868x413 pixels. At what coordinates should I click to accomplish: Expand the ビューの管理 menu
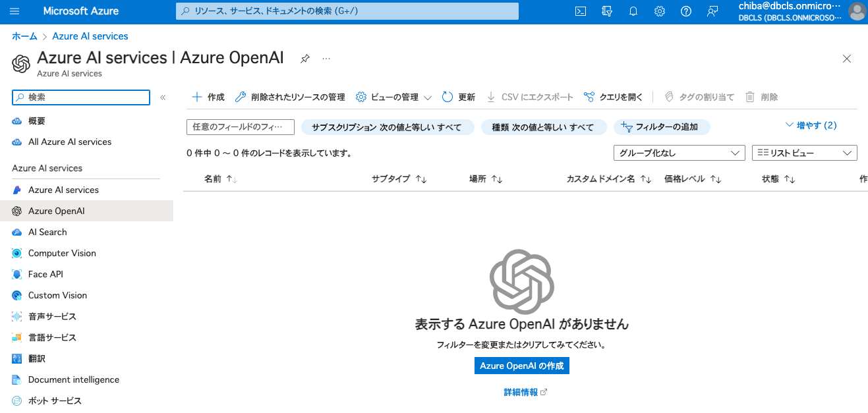point(393,97)
